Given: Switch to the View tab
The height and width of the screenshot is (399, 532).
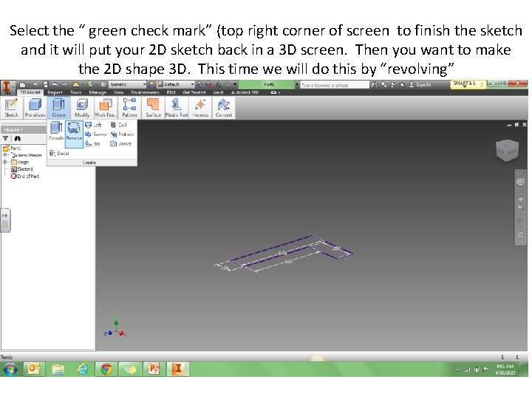Looking at the screenshot, I should 118,92.
